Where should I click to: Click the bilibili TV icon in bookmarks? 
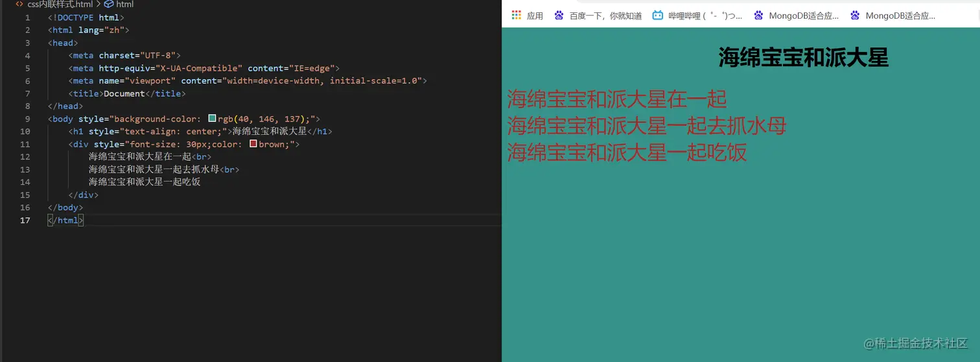[x=658, y=15]
